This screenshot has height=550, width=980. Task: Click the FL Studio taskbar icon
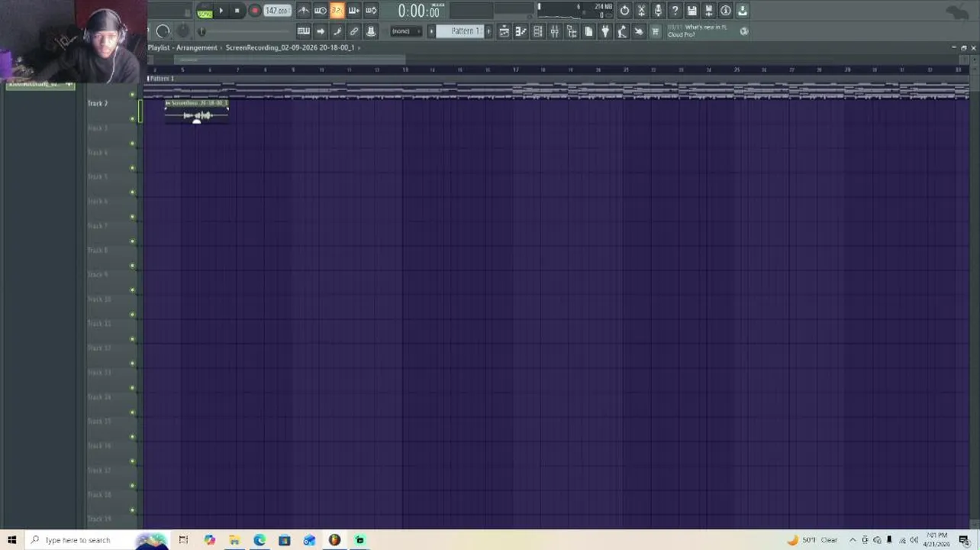(334, 540)
